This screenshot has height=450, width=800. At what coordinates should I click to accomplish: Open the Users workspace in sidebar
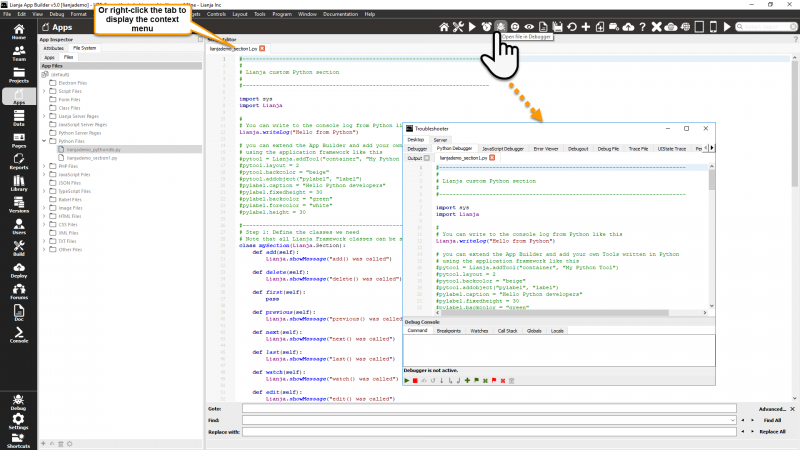click(19, 227)
